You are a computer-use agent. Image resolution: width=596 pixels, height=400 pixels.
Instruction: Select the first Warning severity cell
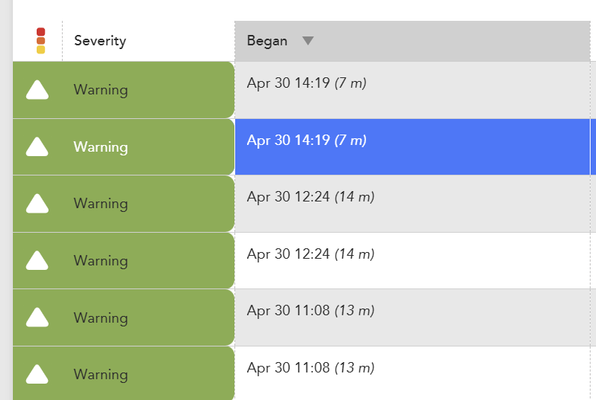pos(124,90)
